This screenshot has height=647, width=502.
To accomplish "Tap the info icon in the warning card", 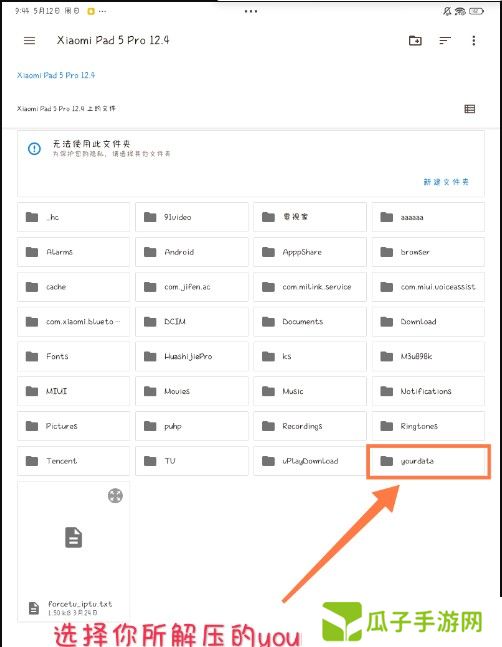I will click(34, 149).
